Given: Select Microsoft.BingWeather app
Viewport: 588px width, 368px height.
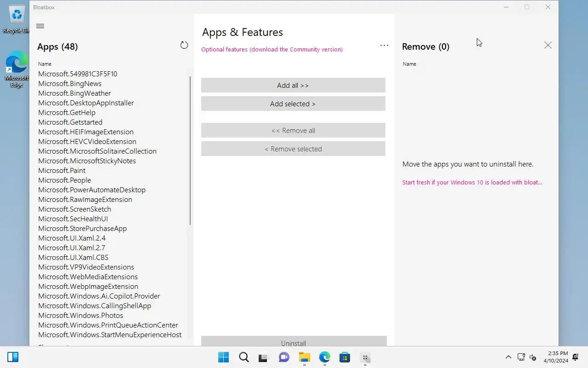Looking at the screenshot, I should [x=74, y=93].
